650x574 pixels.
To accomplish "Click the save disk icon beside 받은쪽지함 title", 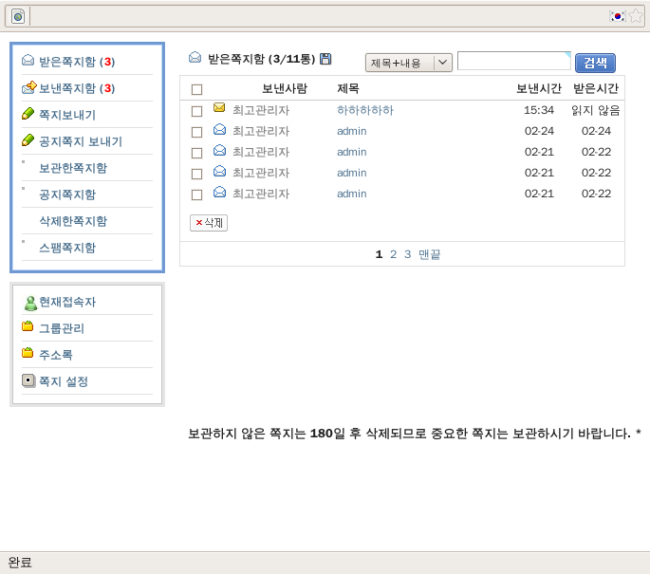I will (325, 60).
